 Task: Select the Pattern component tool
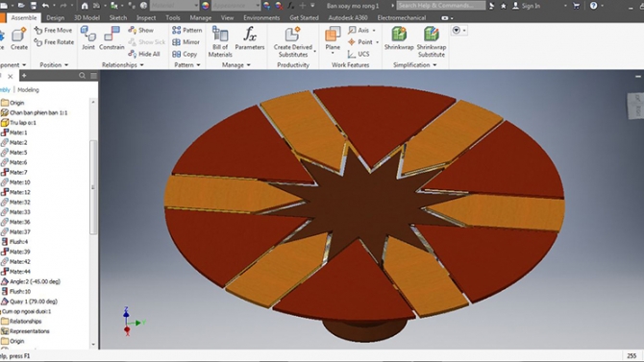pos(187,30)
